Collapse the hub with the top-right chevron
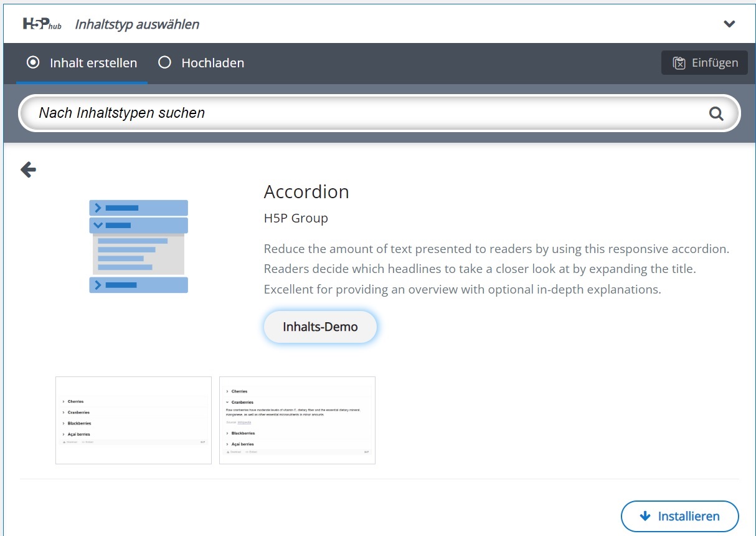This screenshot has height=536, width=756. tap(729, 24)
